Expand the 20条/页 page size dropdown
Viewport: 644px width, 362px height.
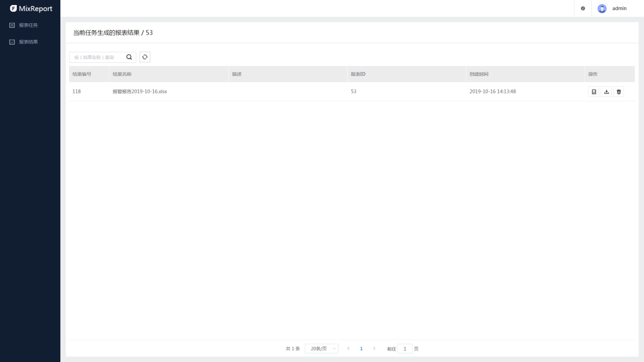(x=321, y=349)
